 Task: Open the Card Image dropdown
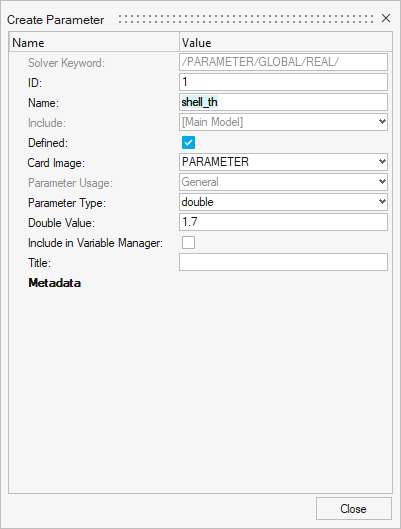tap(283, 162)
